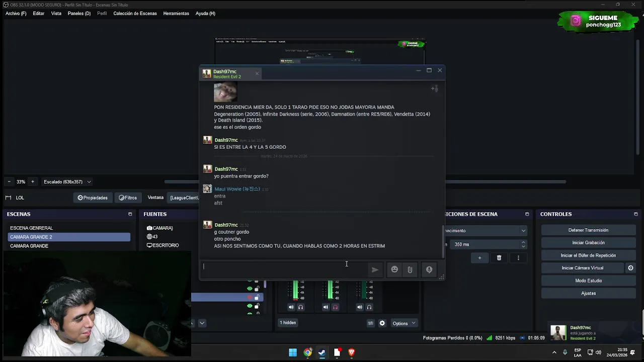Image resolution: width=644 pixels, height=362 pixels.
Task: Open Paneles menu
Action: point(79,14)
